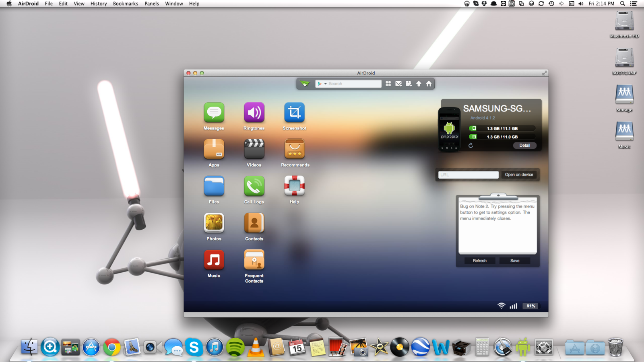The image size is (644, 362).
Task: Show the app grid view toolbar icon
Action: [x=388, y=84]
